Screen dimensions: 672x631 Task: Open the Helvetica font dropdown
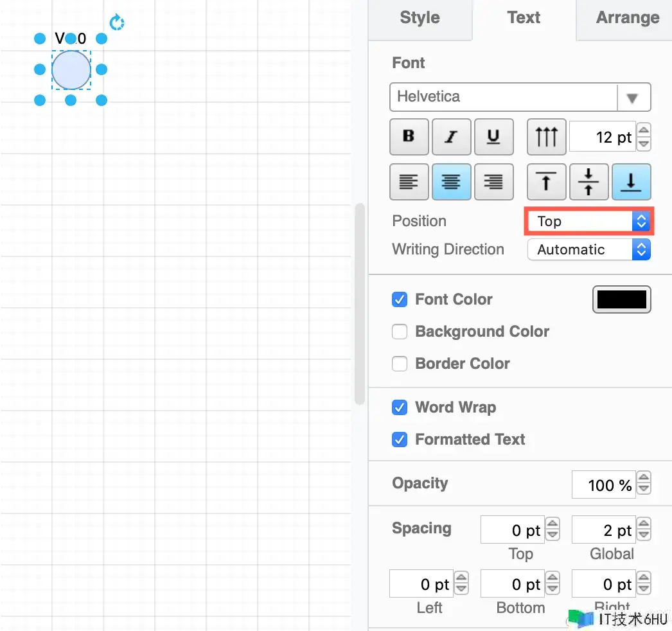[x=520, y=98]
